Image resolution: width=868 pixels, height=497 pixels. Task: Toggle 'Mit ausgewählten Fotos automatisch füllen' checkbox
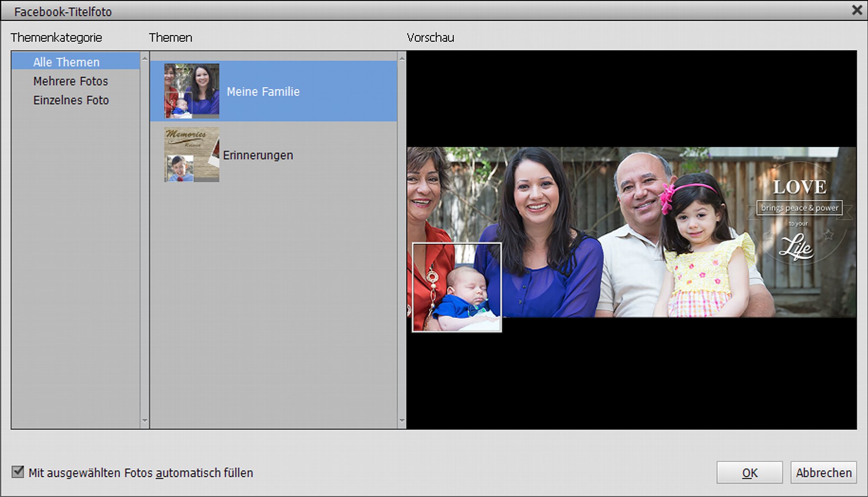(18, 471)
